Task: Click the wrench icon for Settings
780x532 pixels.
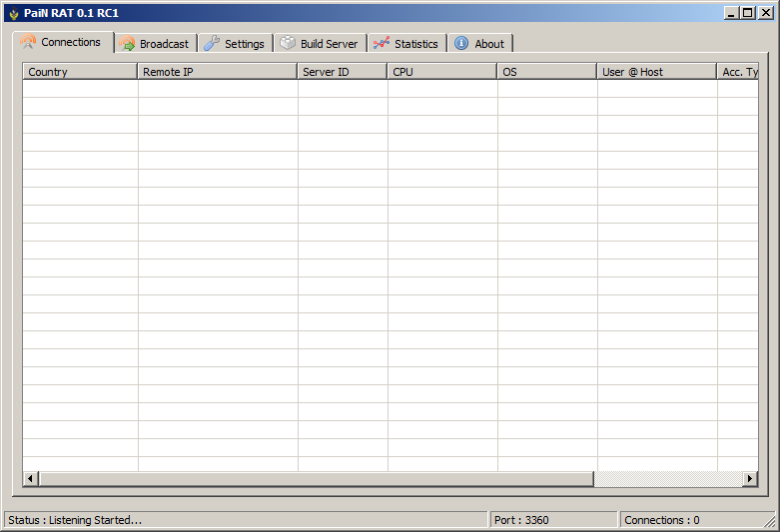Action: (212, 44)
